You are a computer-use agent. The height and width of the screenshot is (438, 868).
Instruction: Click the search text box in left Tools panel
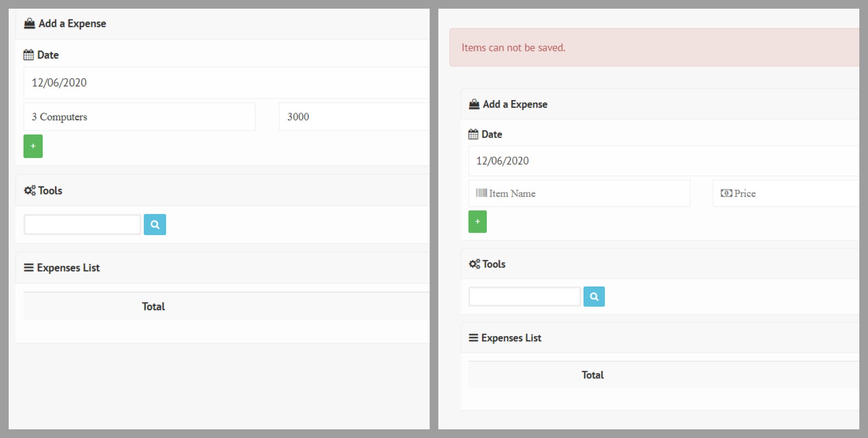(x=82, y=225)
